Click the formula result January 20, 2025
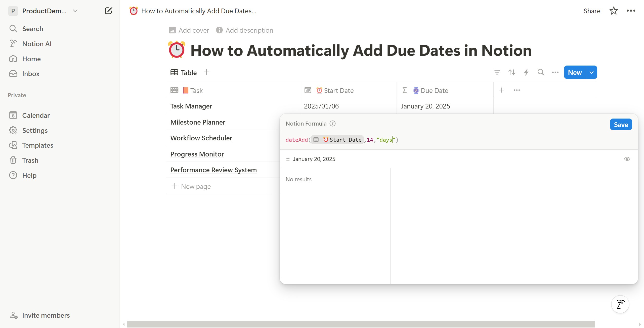 (x=314, y=159)
